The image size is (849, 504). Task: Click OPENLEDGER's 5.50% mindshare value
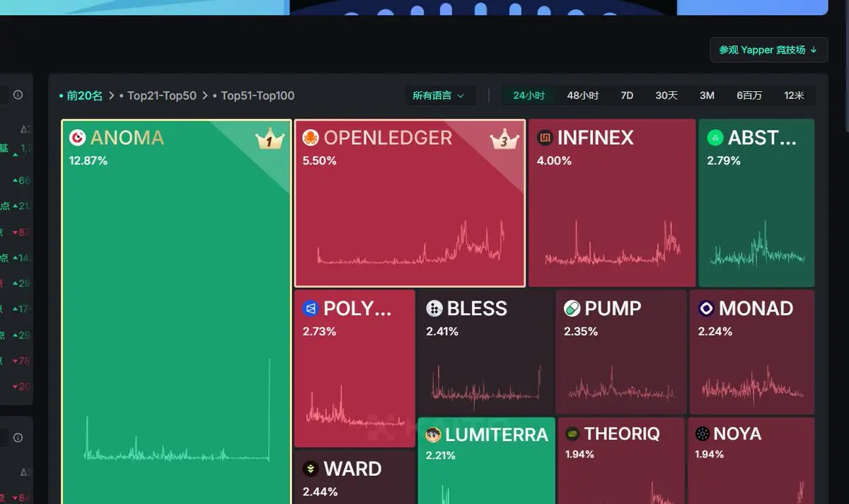[x=320, y=161]
